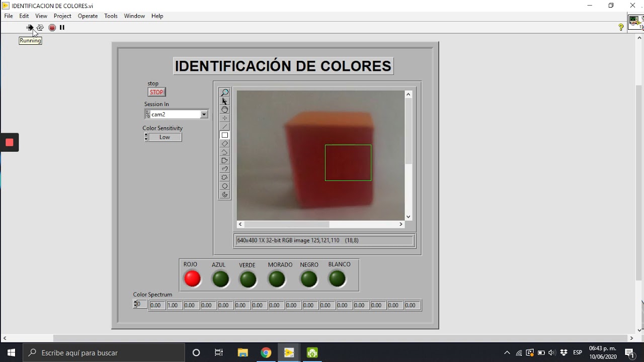This screenshot has width=644, height=362.
Task: Open Google Chrome from taskbar
Action: [266, 352]
